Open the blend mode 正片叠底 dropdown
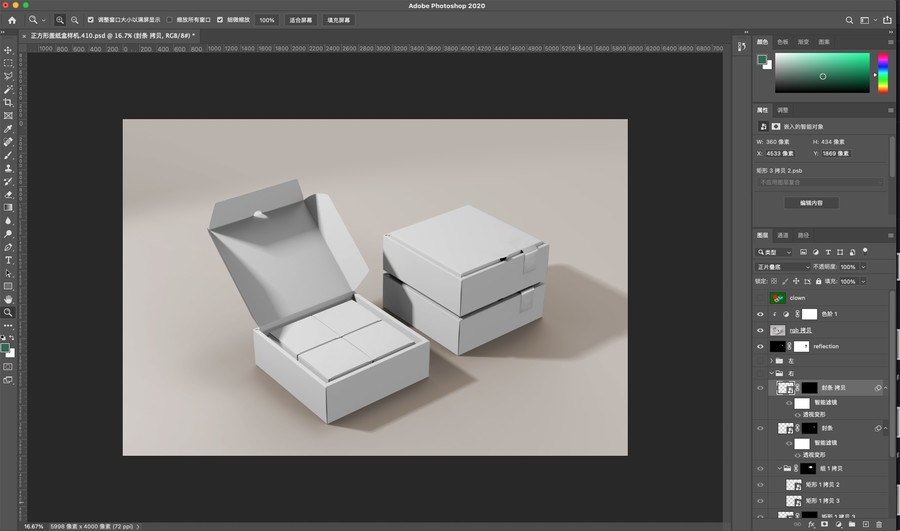The image size is (900, 531). point(782,267)
